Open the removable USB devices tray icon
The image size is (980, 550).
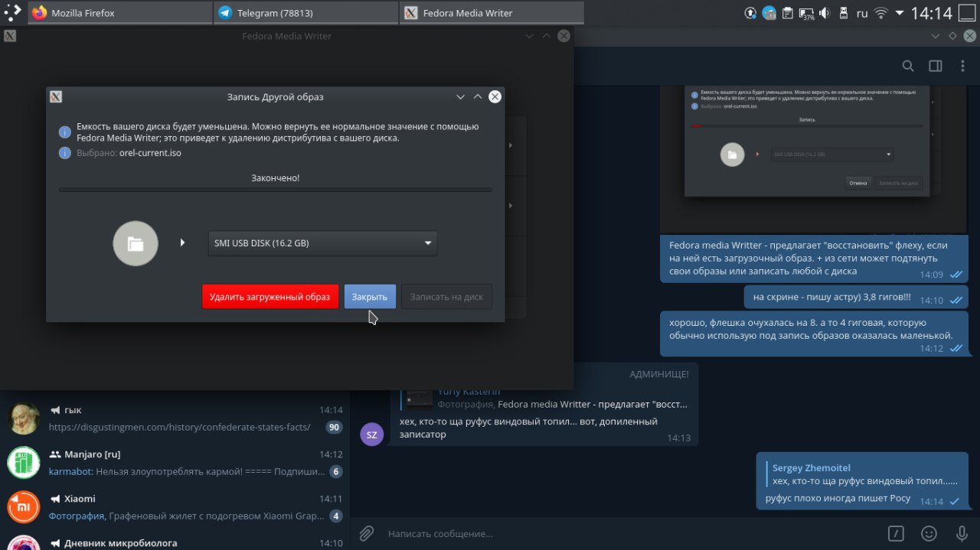[843, 13]
